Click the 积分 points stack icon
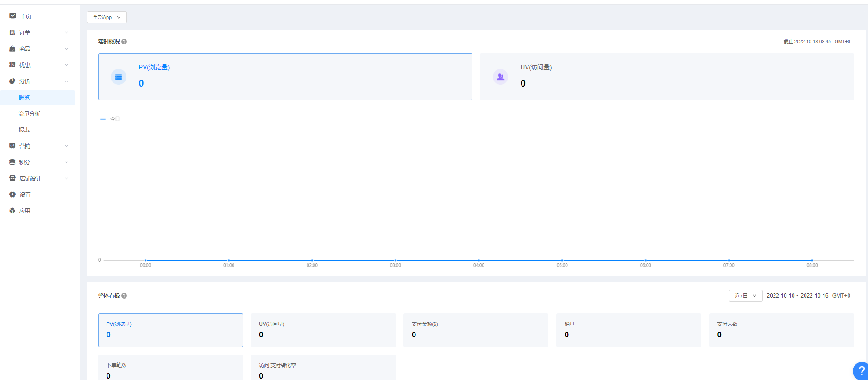 pos(13,162)
